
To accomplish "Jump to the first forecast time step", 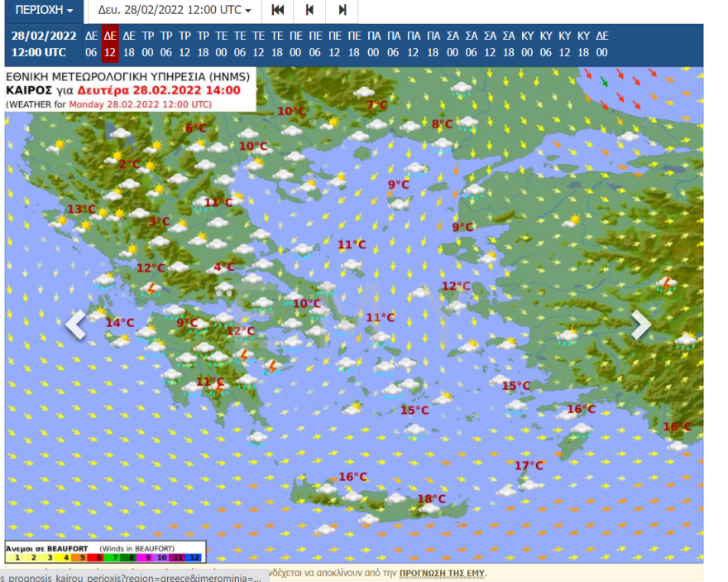I will [278, 10].
